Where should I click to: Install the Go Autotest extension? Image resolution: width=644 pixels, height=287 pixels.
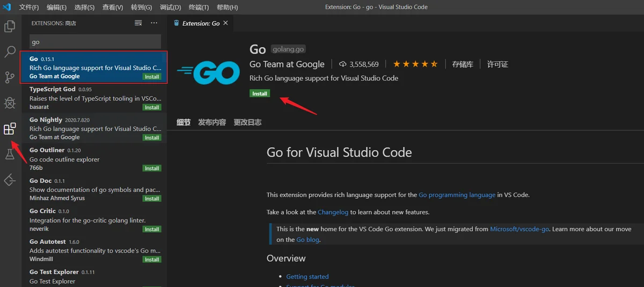tap(152, 260)
